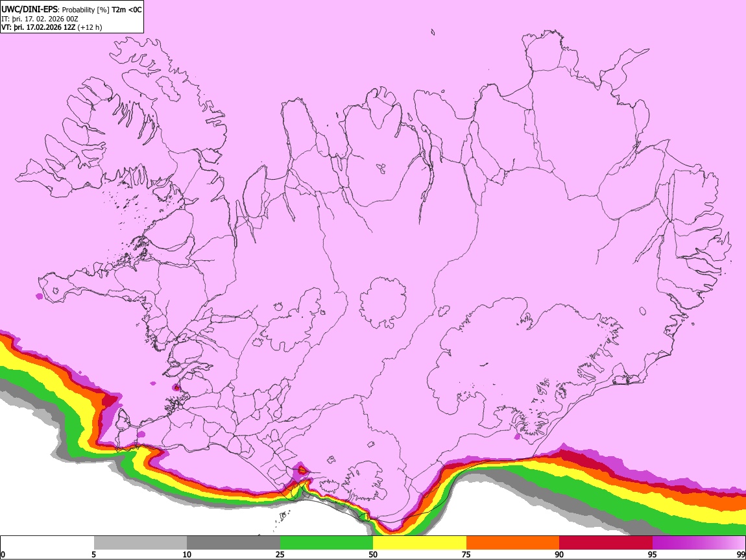This screenshot has height=560, width=746.
Task: Click the dark gray 10–25 percent legend segment
Action: (234, 543)
